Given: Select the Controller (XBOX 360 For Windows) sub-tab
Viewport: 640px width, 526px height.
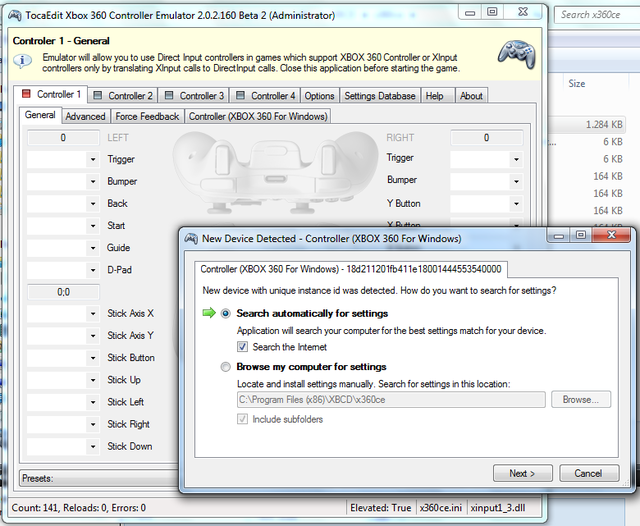Looking at the screenshot, I should 258,116.
